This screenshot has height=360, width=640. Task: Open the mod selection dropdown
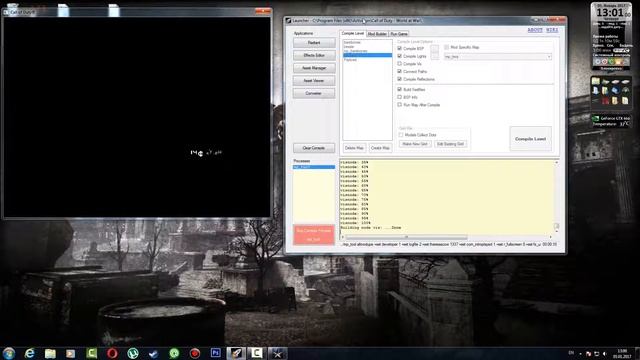click(498, 57)
